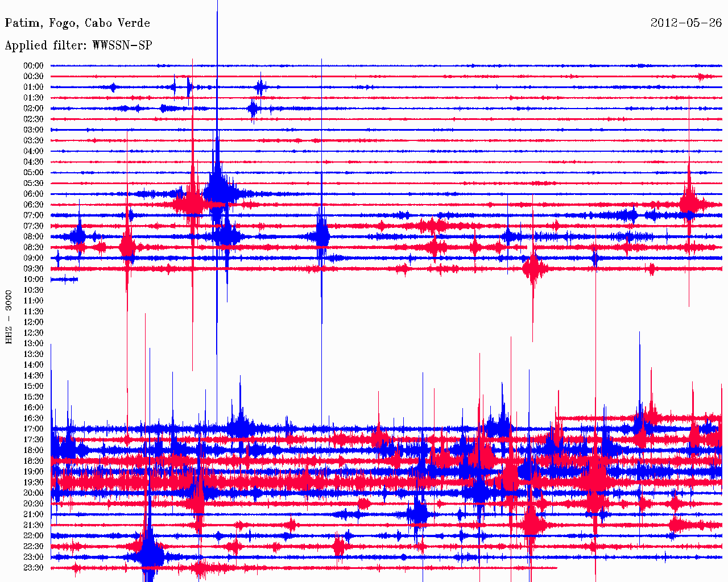Select the 04:00 time label
The height and width of the screenshot is (582, 728).
[x=34, y=151]
